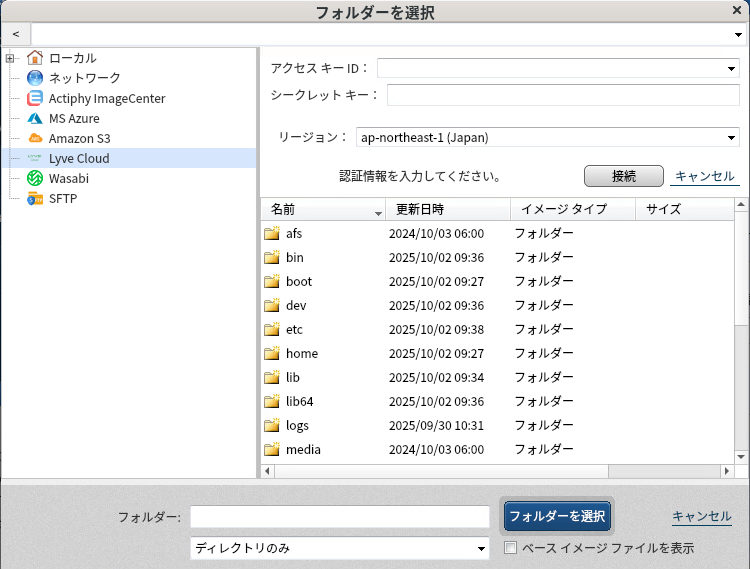Click date 2025/09/30 10:31 cell

[436, 425]
